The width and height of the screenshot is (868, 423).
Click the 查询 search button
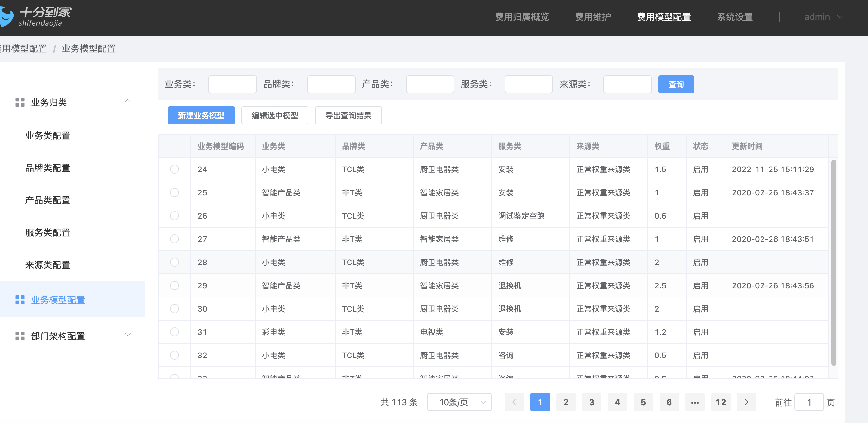point(676,84)
